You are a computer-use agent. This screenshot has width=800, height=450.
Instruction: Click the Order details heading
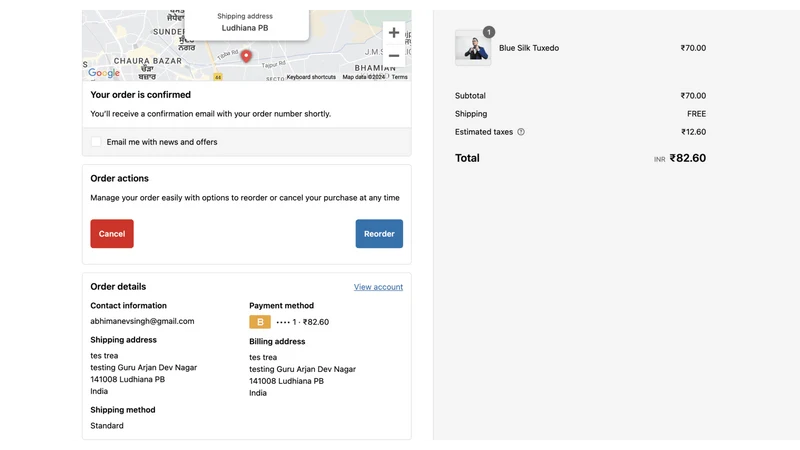118,287
